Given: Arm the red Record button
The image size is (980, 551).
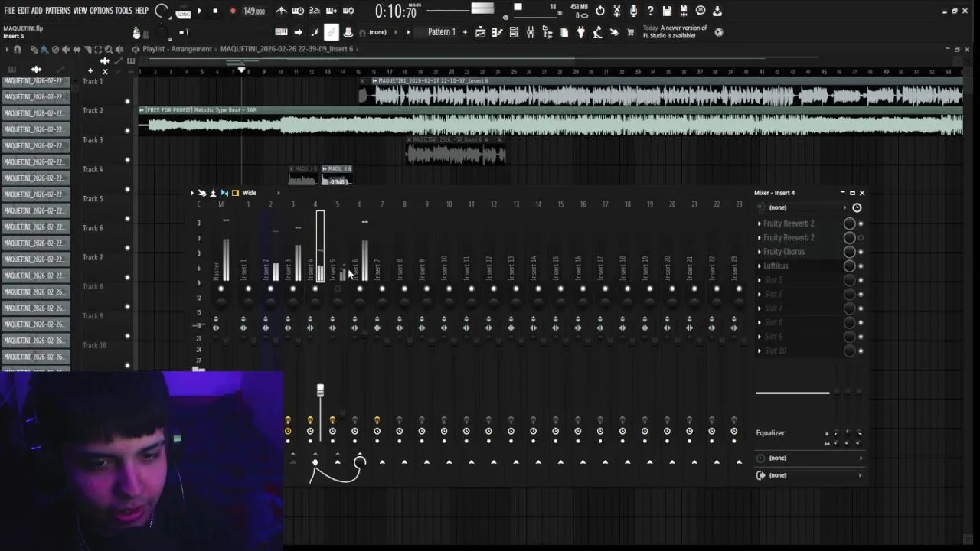Looking at the screenshot, I should coord(233,11).
